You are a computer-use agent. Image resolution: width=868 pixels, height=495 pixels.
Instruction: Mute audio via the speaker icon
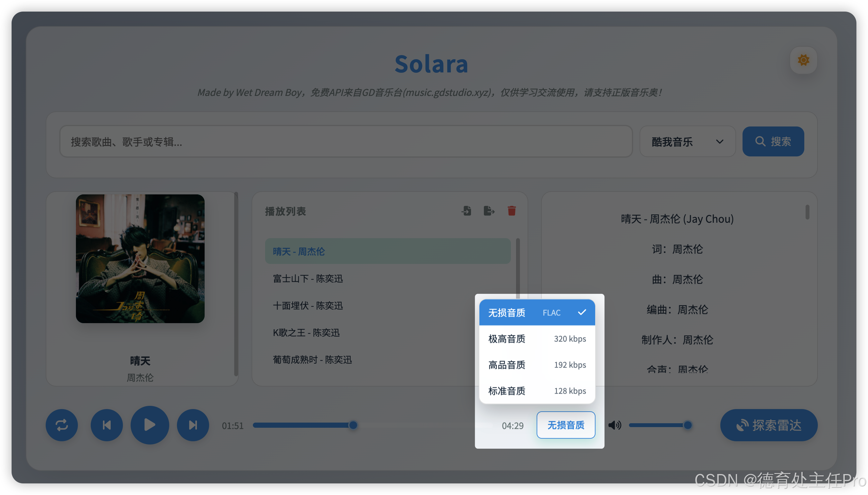pyautogui.click(x=615, y=425)
